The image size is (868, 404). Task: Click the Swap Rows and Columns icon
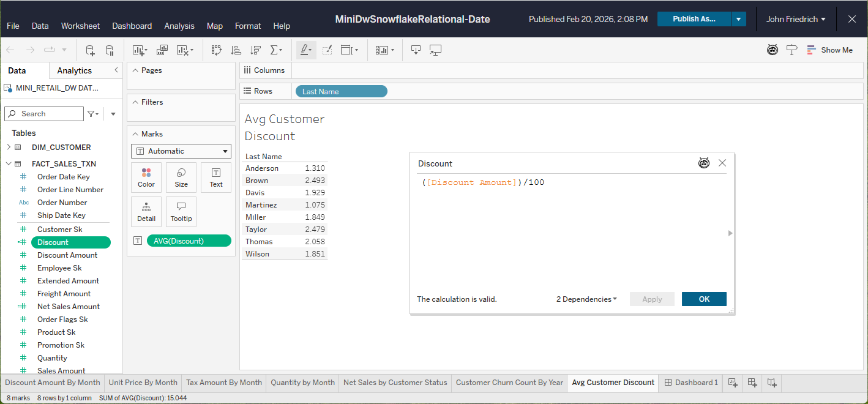click(217, 50)
